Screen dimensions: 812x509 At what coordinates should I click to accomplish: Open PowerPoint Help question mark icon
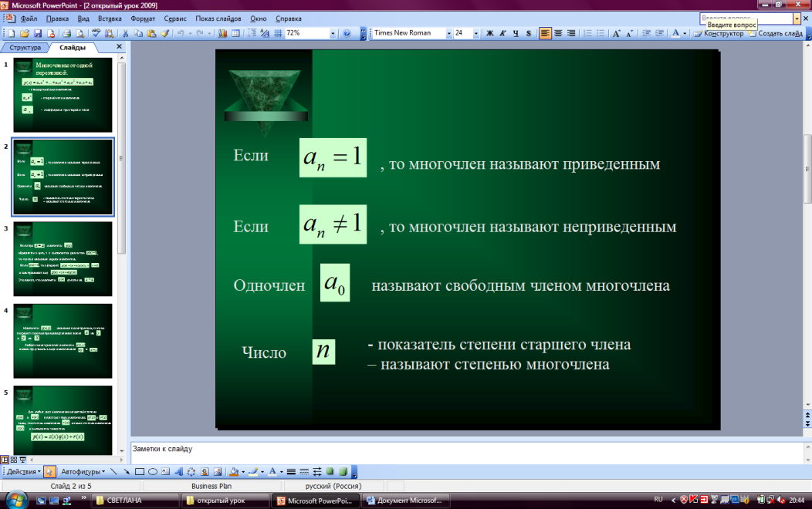coord(347,33)
